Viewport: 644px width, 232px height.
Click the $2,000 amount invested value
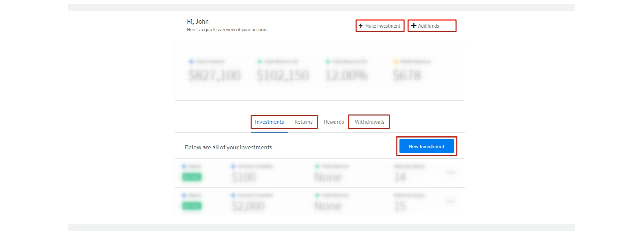(248, 206)
